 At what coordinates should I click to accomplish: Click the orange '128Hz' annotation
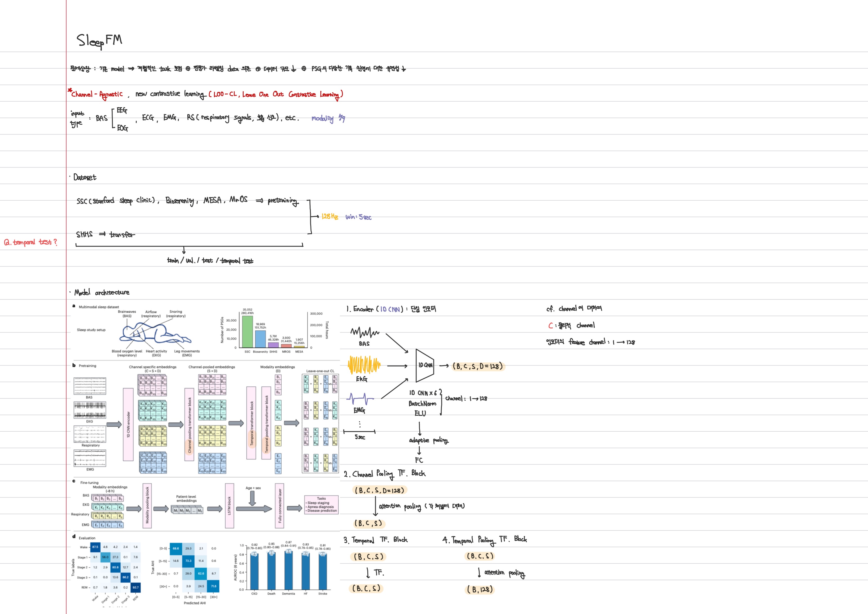(330, 217)
